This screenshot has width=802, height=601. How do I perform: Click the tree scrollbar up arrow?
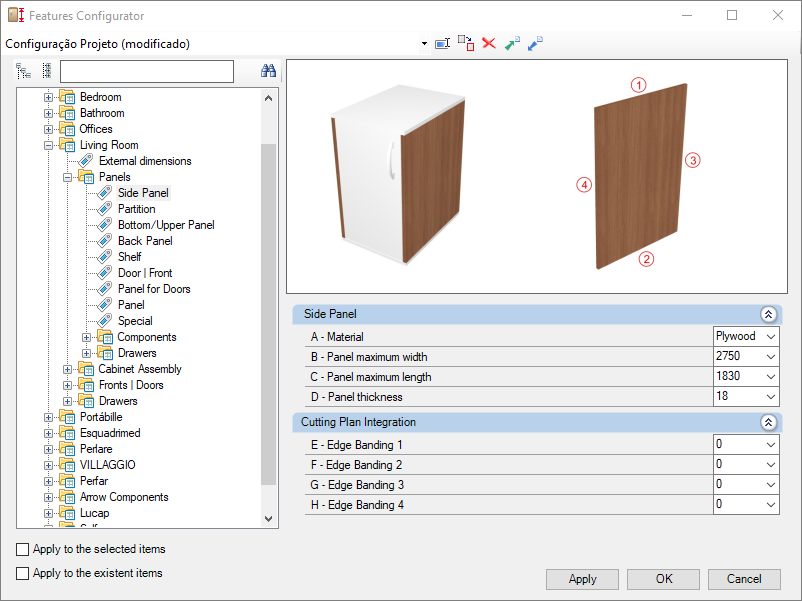269,98
